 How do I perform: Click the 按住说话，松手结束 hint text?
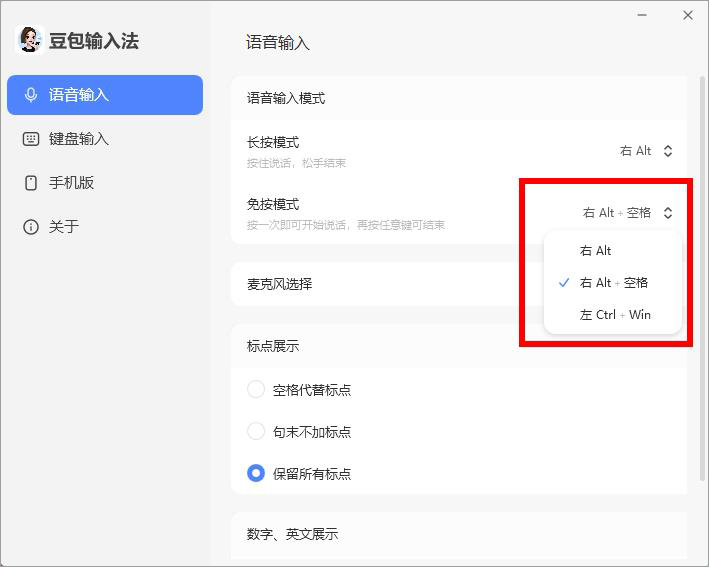click(296, 163)
